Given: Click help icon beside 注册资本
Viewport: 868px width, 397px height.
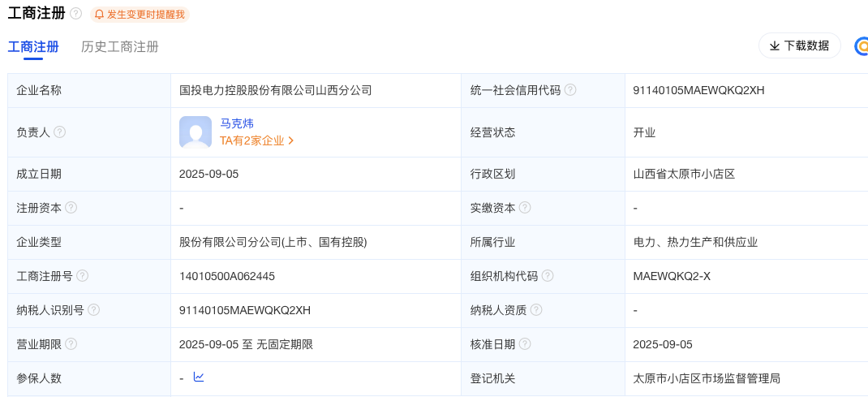Looking at the screenshot, I should pyautogui.click(x=71, y=208).
